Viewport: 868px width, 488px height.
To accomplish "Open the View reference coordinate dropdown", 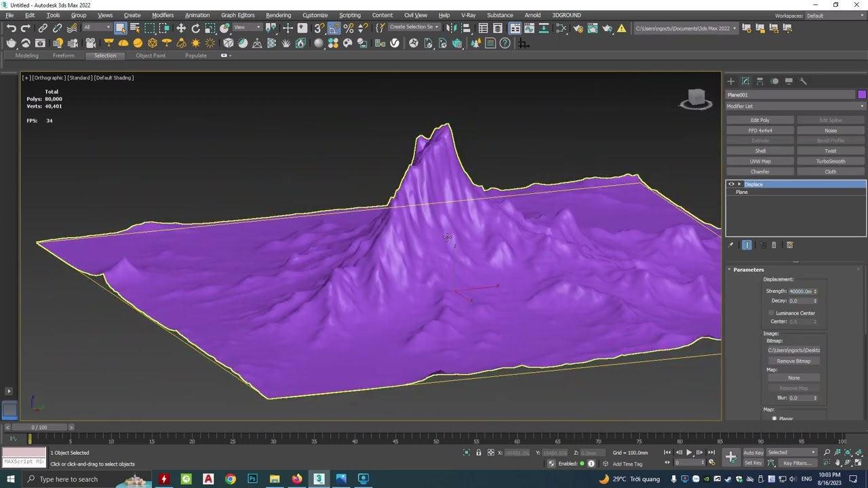I will [247, 28].
